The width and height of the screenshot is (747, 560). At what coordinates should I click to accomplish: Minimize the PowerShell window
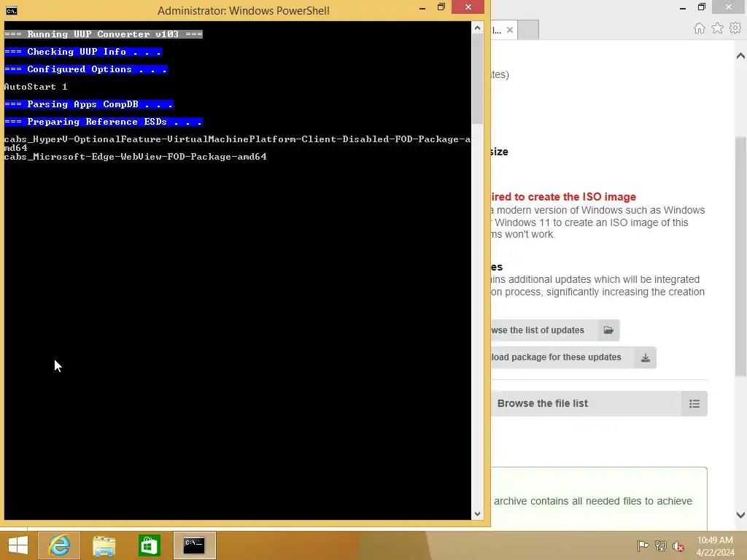pos(422,7)
